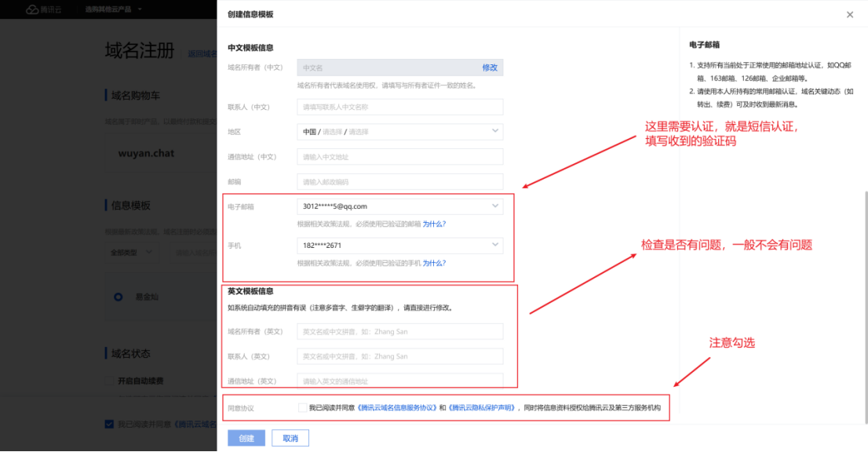Open the 电子邮箱 dropdown list
Image resolution: width=868 pixels, height=452 pixels.
pyautogui.click(x=399, y=206)
